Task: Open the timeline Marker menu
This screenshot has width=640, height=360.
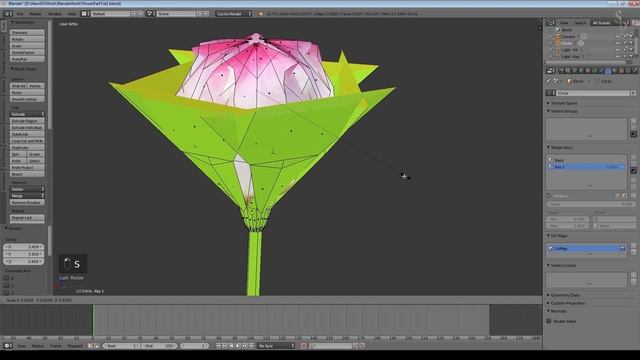Action: click(38, 346)
